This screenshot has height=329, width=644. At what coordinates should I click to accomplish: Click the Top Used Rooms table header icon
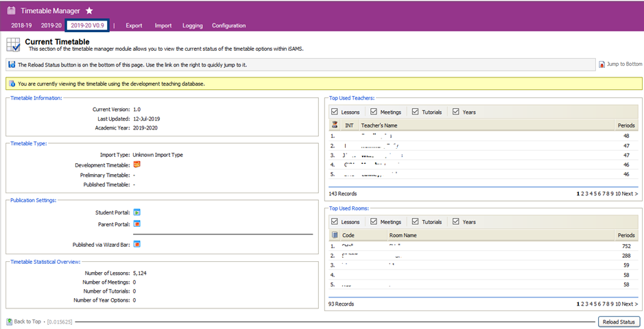(334, 235)
